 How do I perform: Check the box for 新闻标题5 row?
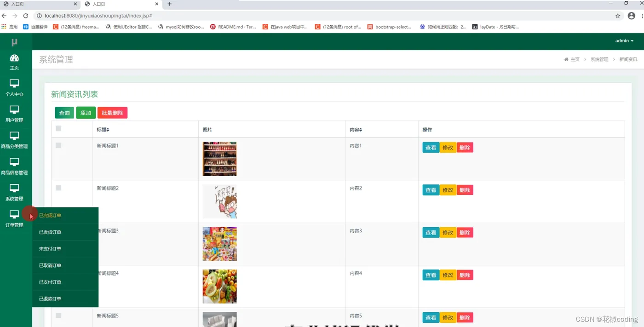pyautogui.click(x=58, y=316)
